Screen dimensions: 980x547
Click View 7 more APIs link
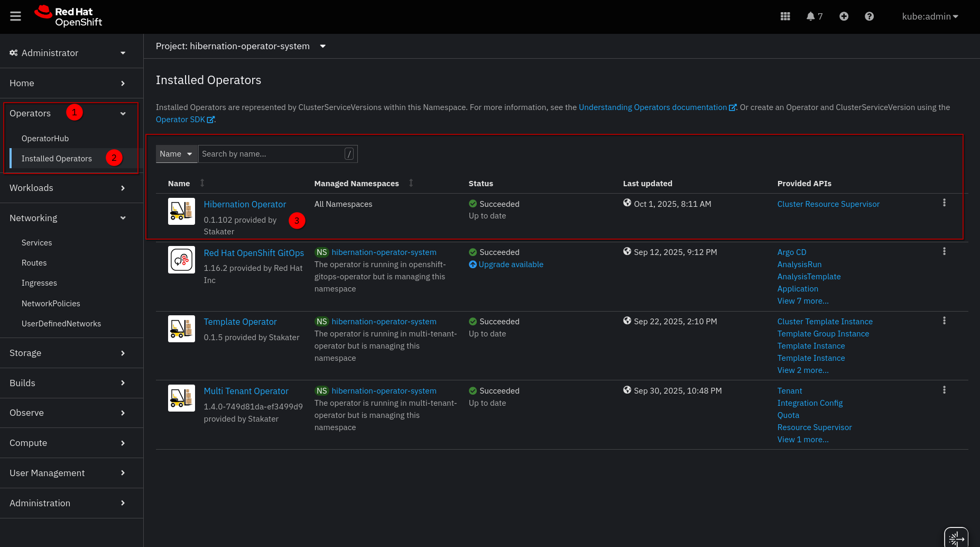coord(802,301)
